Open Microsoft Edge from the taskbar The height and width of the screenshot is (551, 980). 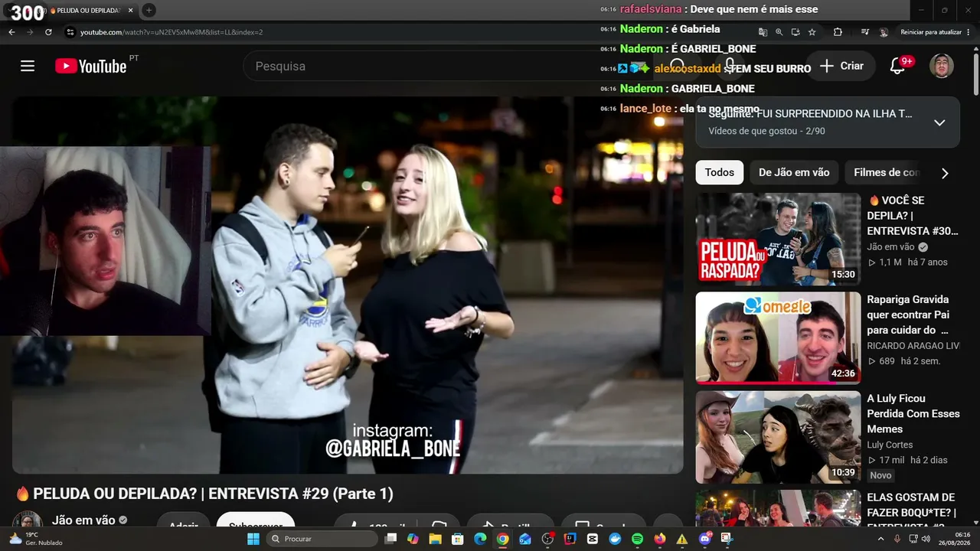click(x=480, y=539)
